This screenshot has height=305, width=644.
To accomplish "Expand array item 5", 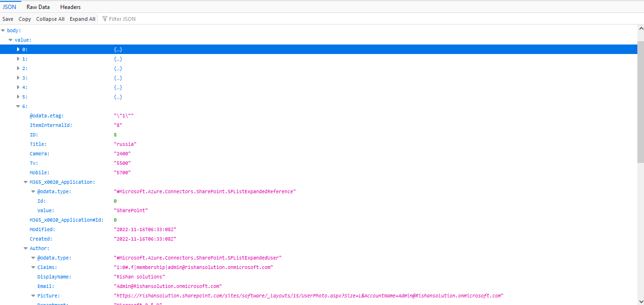I will [x=18, y=97].
